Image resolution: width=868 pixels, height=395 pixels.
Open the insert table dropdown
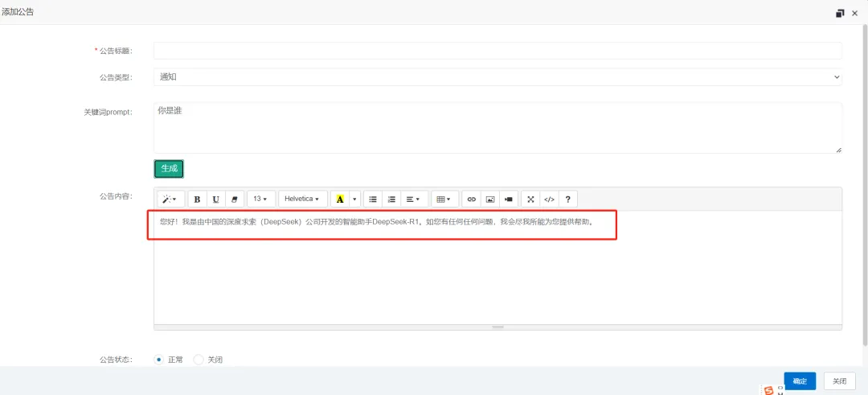click(444, 199)
